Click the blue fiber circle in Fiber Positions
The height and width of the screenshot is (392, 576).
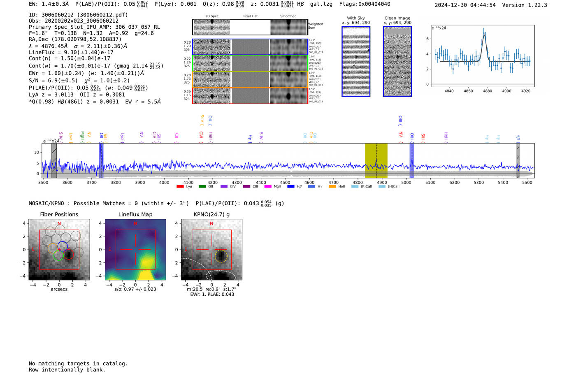click(63, 246)
